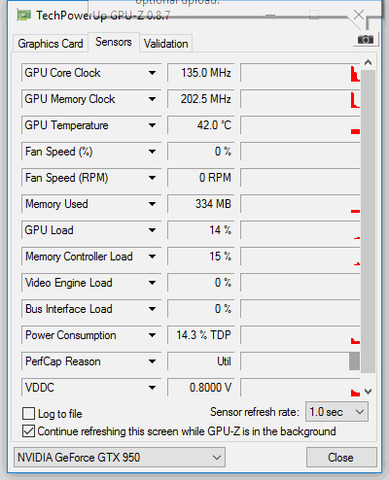Switch to the Validation tab

click(166, 43)
